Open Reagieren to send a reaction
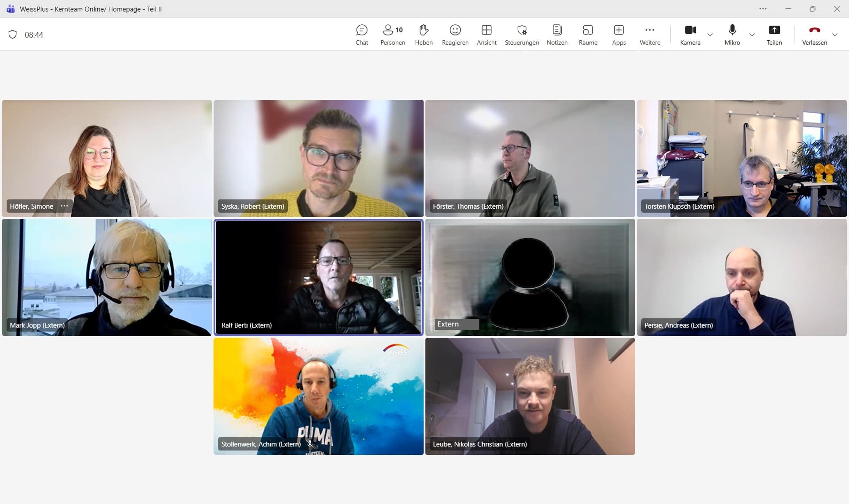The image size is (849, 504). pos(455,34)
